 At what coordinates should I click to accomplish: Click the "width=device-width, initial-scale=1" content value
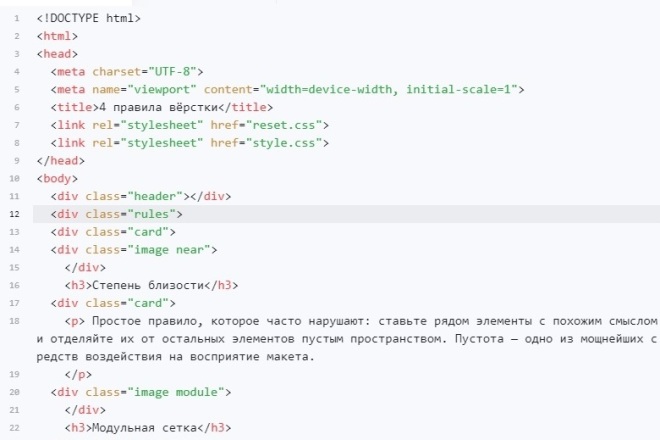389,89
